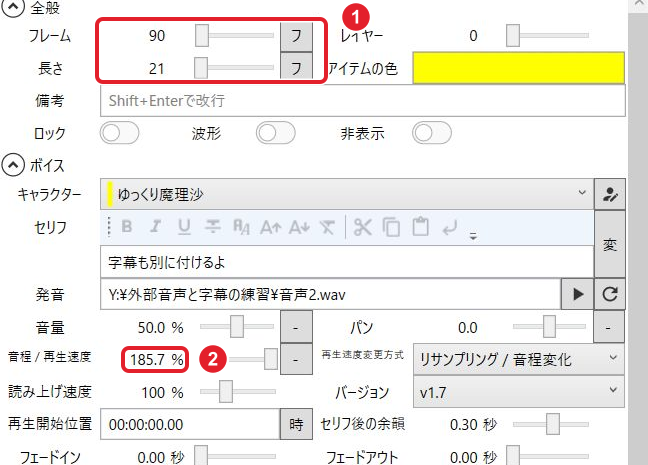The width and height of the screenshot is (648, 465).
Task: Click the パン value 0.0
Action: pos(467,328)
